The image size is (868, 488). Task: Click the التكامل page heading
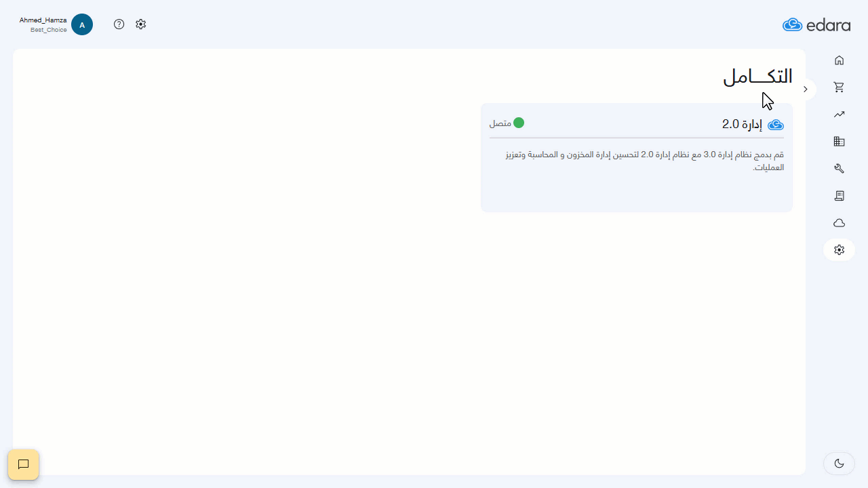pos(757,77)
